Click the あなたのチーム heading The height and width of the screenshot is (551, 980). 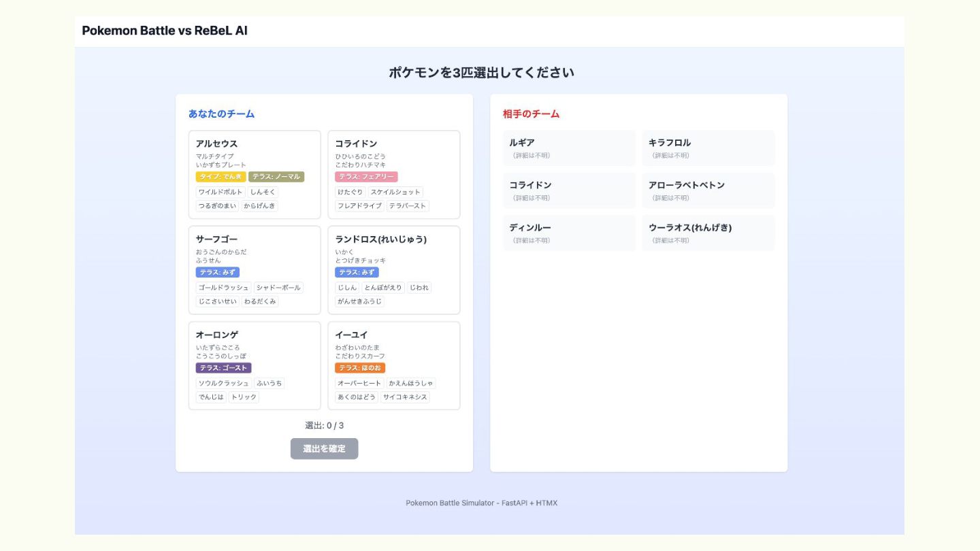pos(221,114)
